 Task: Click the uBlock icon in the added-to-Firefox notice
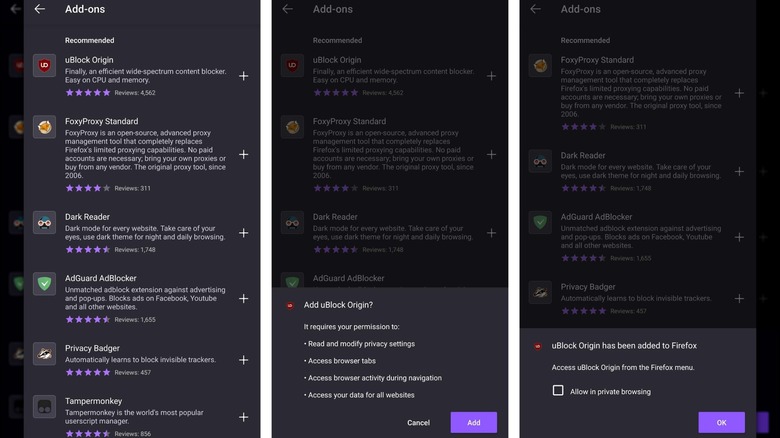[x=538, y=346]
